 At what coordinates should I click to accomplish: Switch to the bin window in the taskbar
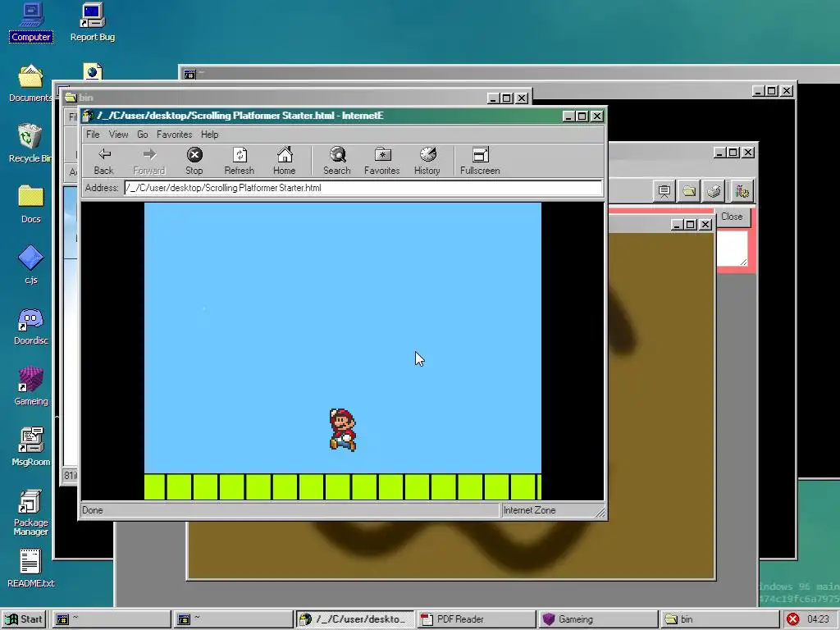[x=719, y=619]
